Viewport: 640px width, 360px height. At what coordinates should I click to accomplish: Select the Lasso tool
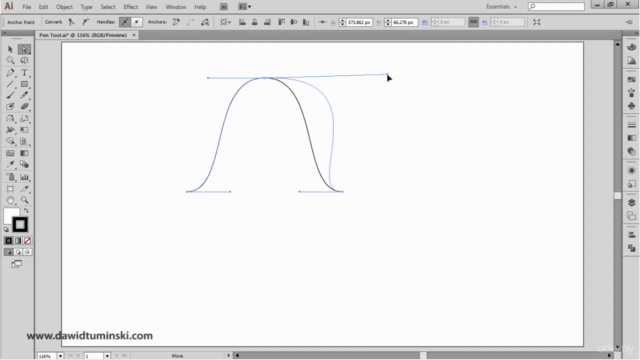(x=24, y=61)
